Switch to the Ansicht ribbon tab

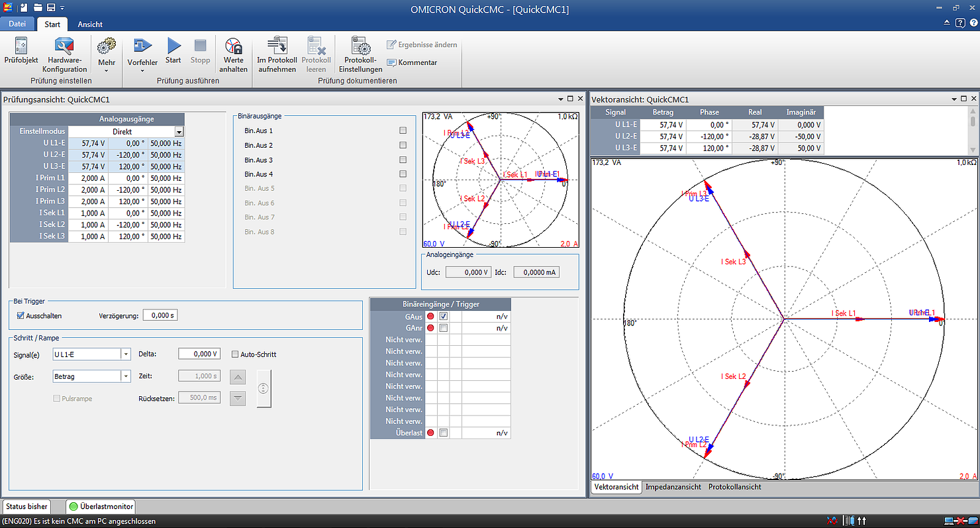tap(90, 24)
